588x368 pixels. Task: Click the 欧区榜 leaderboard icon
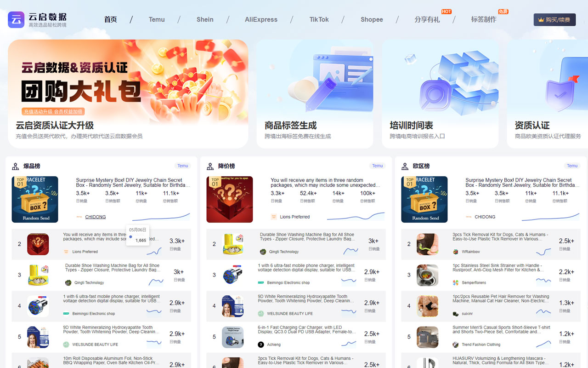pyautogui.click(x=404, y=166)
